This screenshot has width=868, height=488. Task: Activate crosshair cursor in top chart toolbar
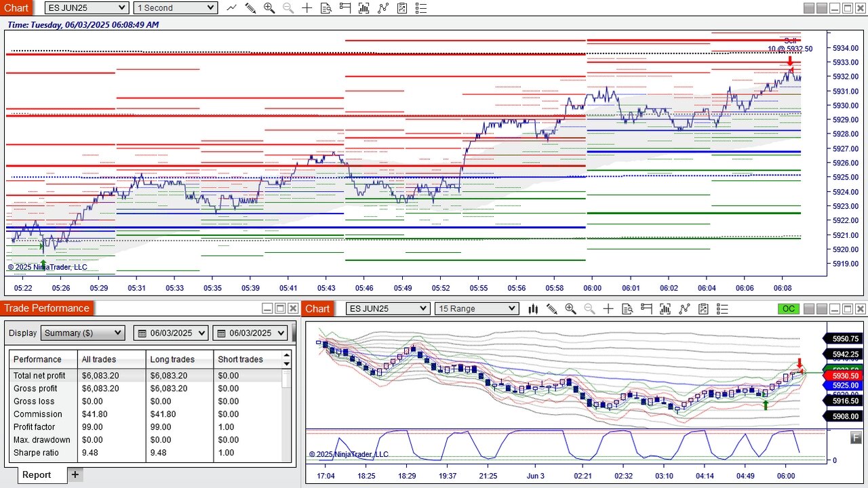tap(307, 8)
